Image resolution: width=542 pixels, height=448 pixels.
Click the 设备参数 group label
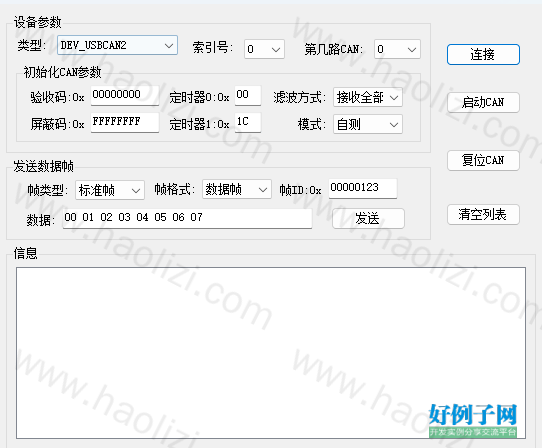(x=38, y=22)
